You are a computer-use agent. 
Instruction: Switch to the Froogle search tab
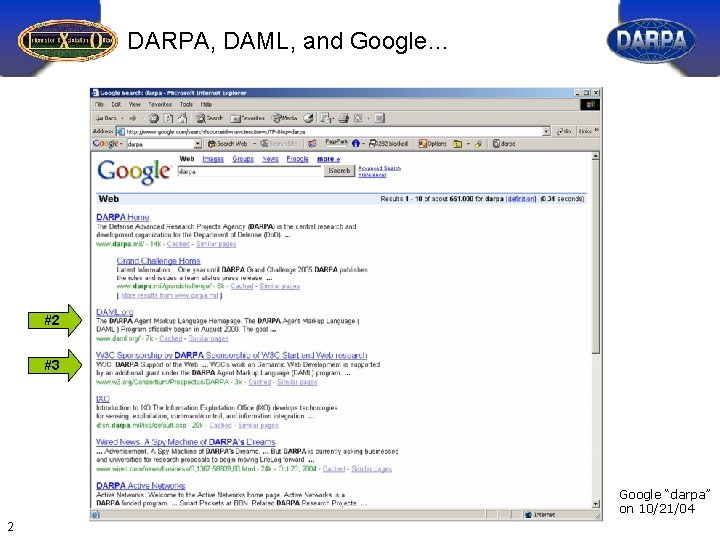point(297,159)
